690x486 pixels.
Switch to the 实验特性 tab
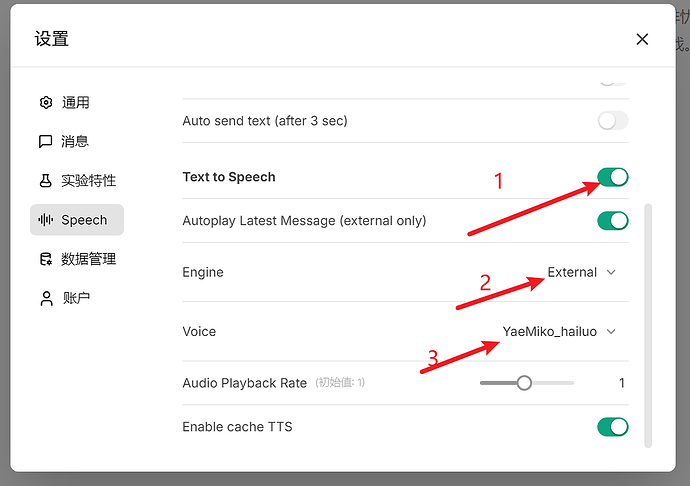[x=77, y=180]
